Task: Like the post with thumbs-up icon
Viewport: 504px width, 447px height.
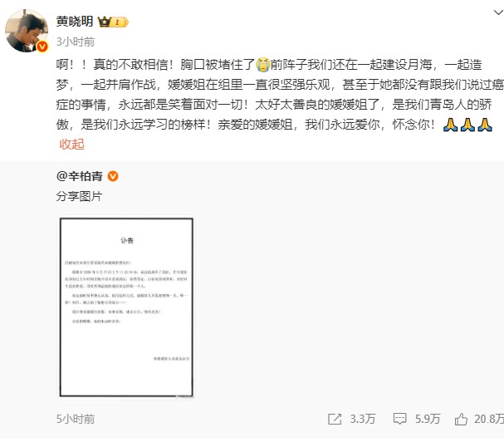Action: click(x=461, y=419)
